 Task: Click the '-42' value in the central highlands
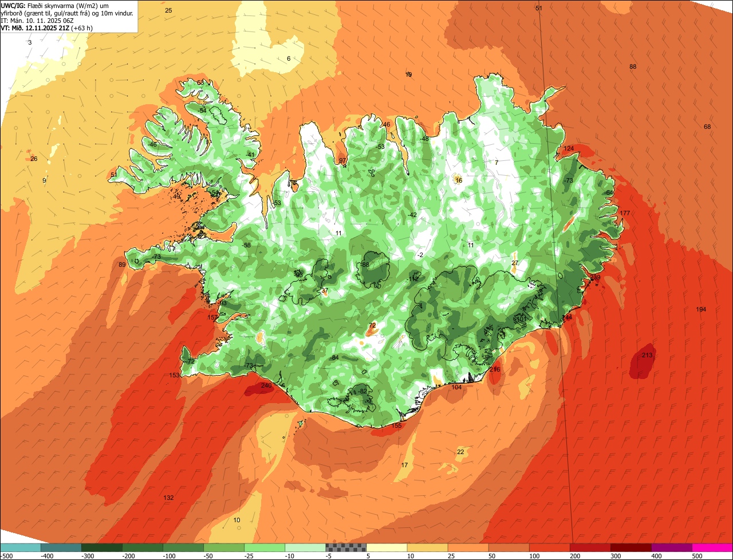412,215
